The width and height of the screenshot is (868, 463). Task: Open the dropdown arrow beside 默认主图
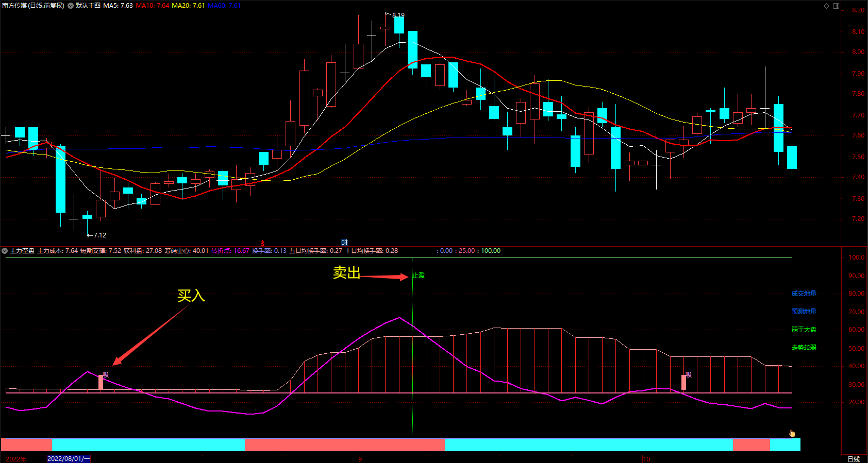pyautogui.click(x=71, y=6)
